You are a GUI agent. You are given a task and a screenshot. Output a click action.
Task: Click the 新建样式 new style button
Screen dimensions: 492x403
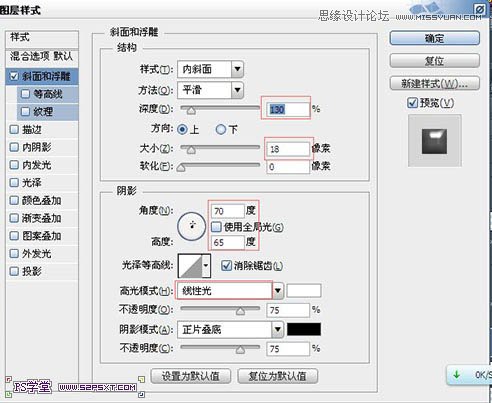(x=435, y=83)
